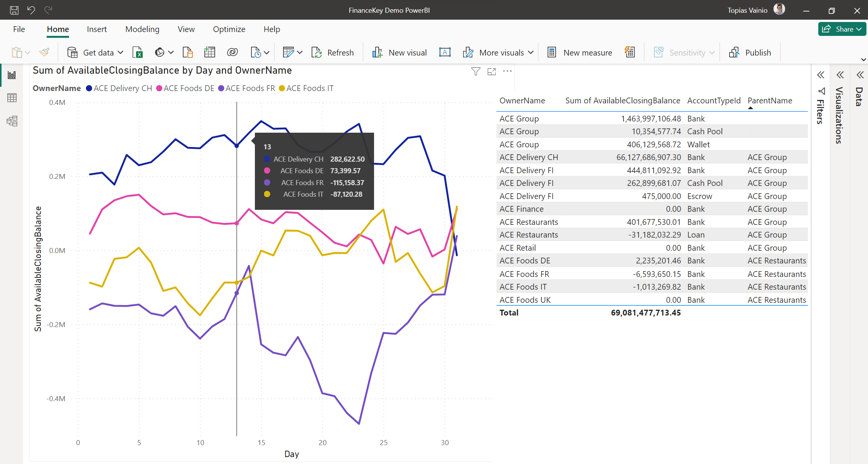
Task: Open the File menu
Action: coord(19,29)
